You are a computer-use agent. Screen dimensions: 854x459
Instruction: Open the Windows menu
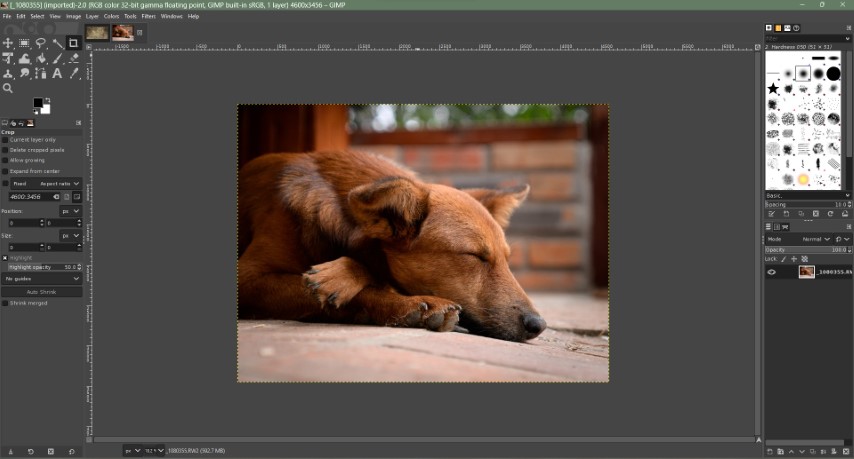[x=172, y=16]
